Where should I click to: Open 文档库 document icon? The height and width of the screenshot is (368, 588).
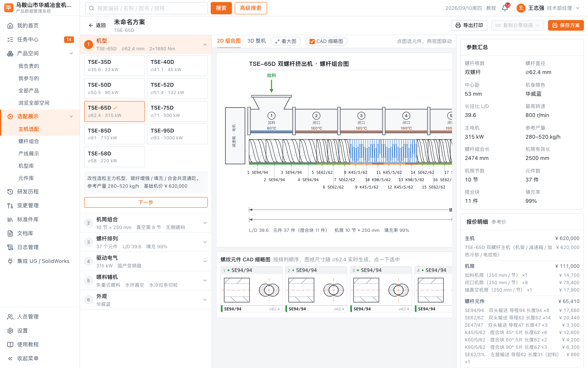point(10,233)
